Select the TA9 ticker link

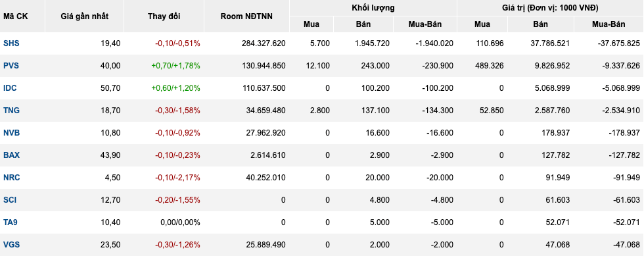[11, 222]
